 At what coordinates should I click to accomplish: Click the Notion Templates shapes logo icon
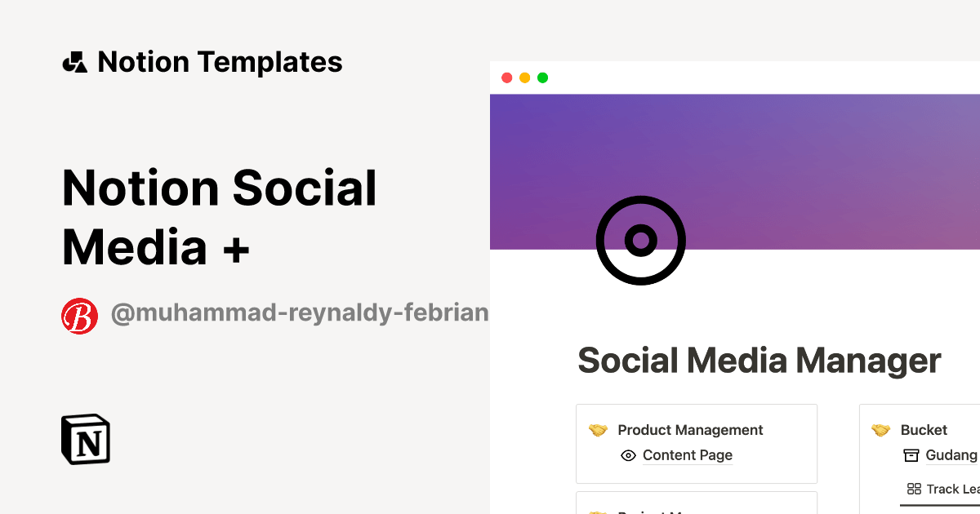(74, 62)
